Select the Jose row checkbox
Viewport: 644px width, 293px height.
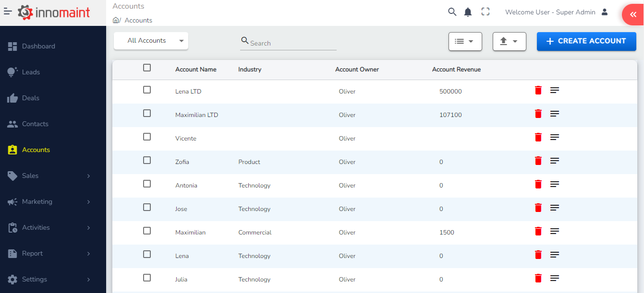point(147,207)
